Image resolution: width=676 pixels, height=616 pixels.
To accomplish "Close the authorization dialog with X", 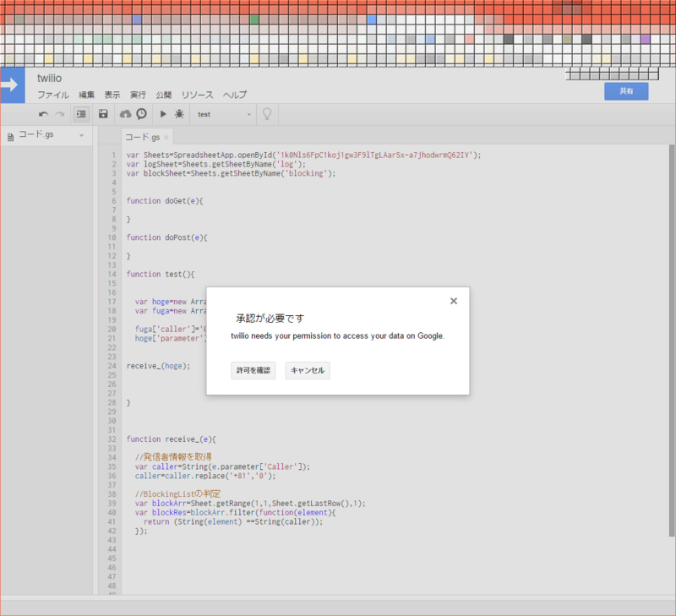I will 454,301.
